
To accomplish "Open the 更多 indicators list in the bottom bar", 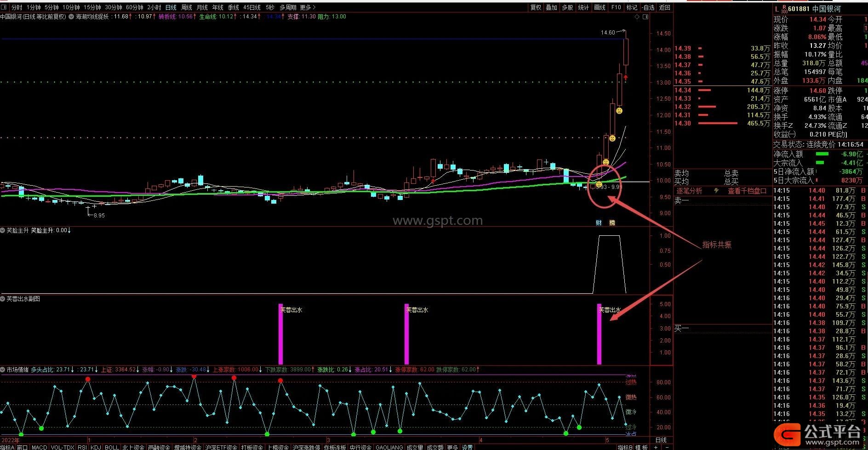I will tap(452, 447).
